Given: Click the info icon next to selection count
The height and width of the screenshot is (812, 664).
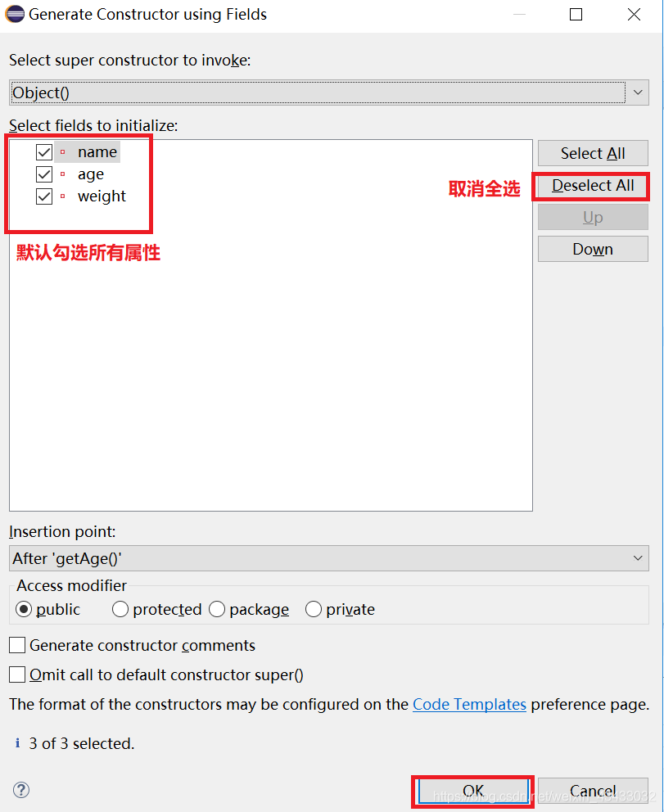Looking at the screenshot, I should coord(18,743).
